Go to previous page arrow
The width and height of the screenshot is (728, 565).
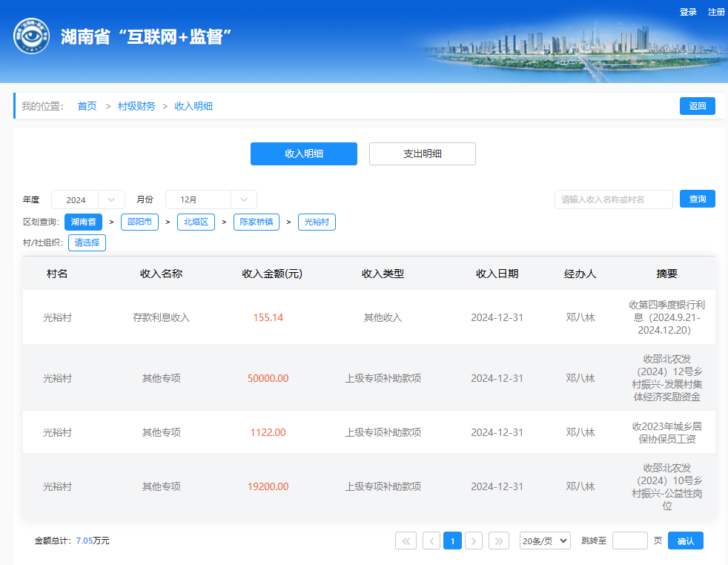coord(431,541)
